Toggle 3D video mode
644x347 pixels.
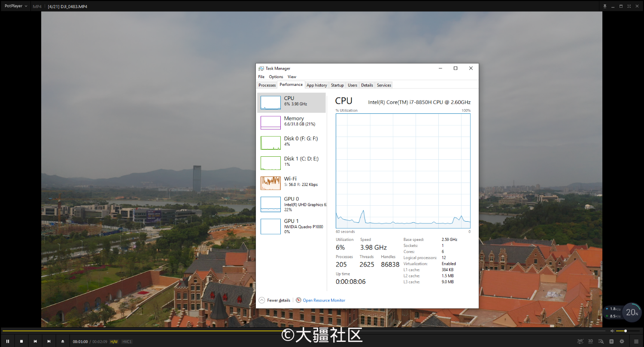tap(591, 341)
